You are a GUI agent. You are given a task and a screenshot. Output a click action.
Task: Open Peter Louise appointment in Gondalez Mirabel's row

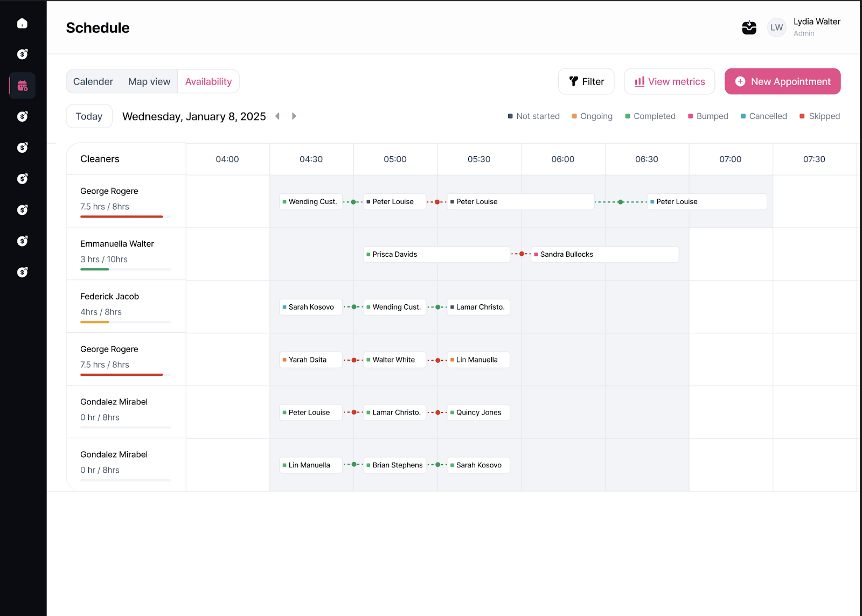[310, 413]
